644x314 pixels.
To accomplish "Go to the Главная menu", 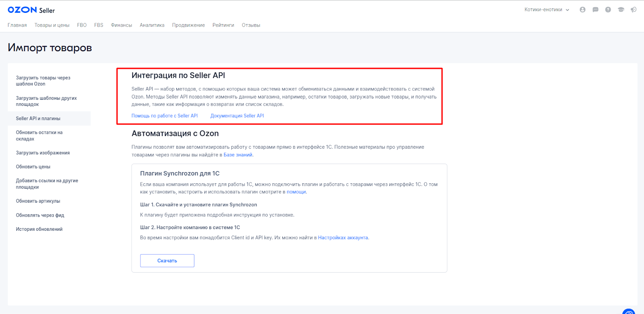I will click(x=17, y=25).
